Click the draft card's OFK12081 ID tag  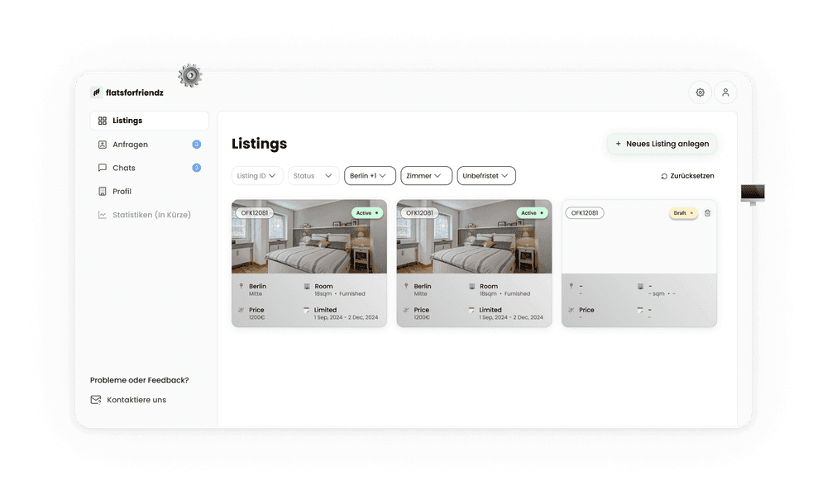(585, 213)
